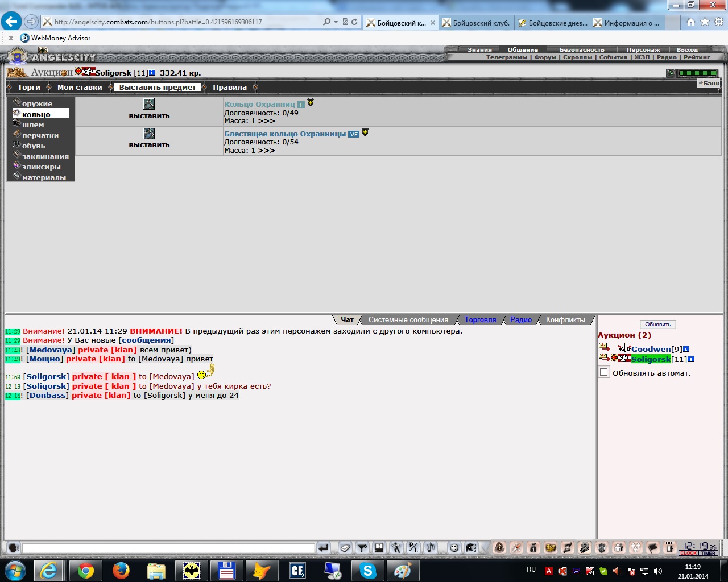Toggle the chat sound note icon

point(431,548)
